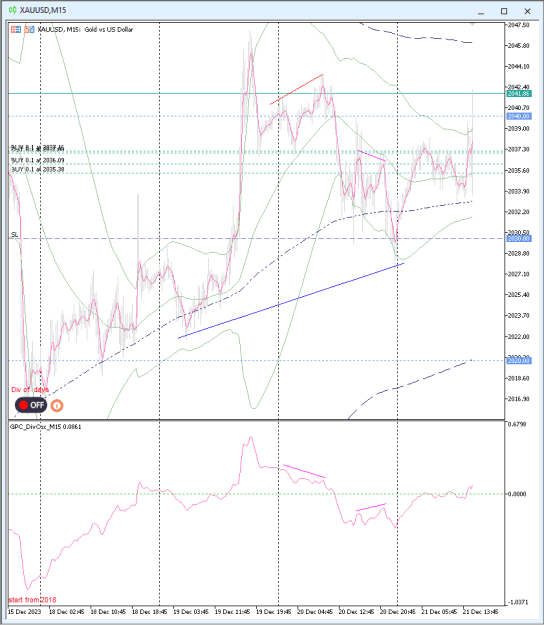Image resolution: width=544 pixels, height=625 pixels.
Task: Click the 'Div of days' red label
Action: (x=30, y=389)
